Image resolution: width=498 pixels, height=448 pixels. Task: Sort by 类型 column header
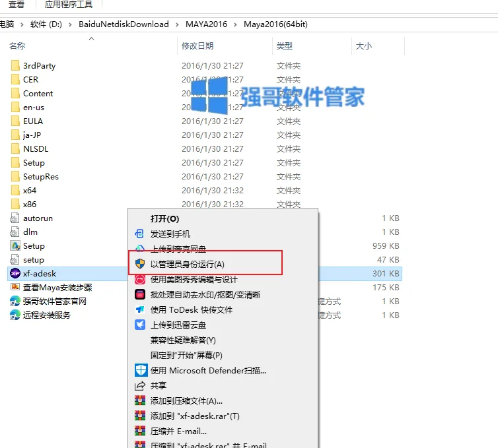point(285,46)
